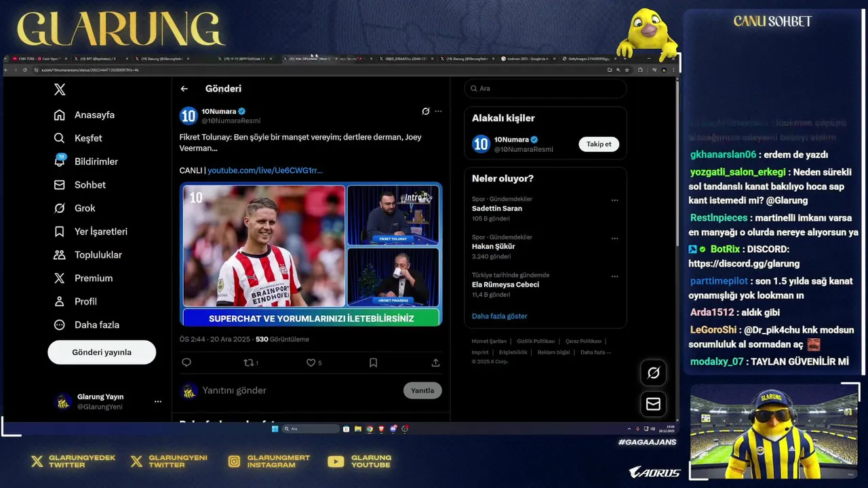The width and height of the screenshot is (868, 488).
Task: Click Gizlilik Politikası footer link
Action: point(536,342)
